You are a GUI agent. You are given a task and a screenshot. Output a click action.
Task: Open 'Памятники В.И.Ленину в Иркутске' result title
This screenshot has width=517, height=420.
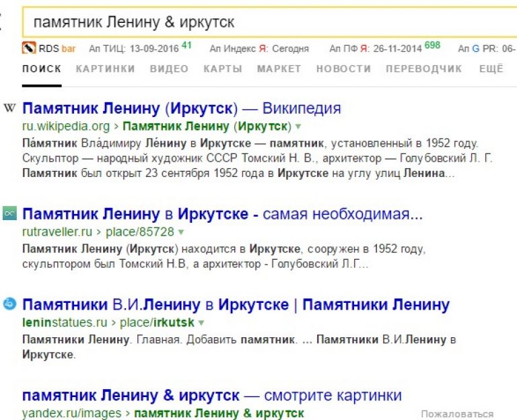(x=236, y=305)
